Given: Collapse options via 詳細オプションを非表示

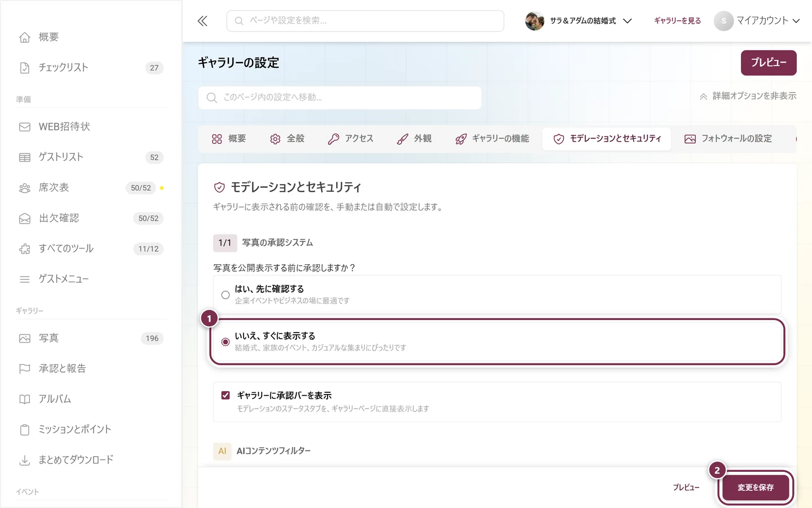Looking at the screenshot, I should click(x=748, y=96).
